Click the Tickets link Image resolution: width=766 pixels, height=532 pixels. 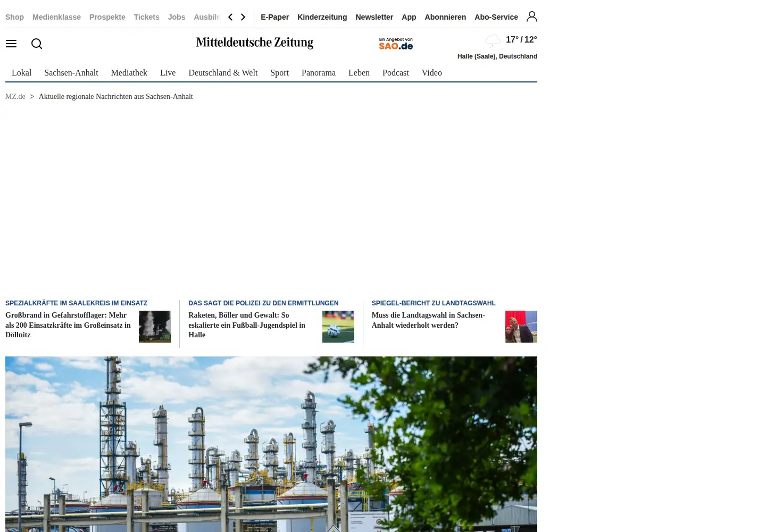(x=147, y=17)
